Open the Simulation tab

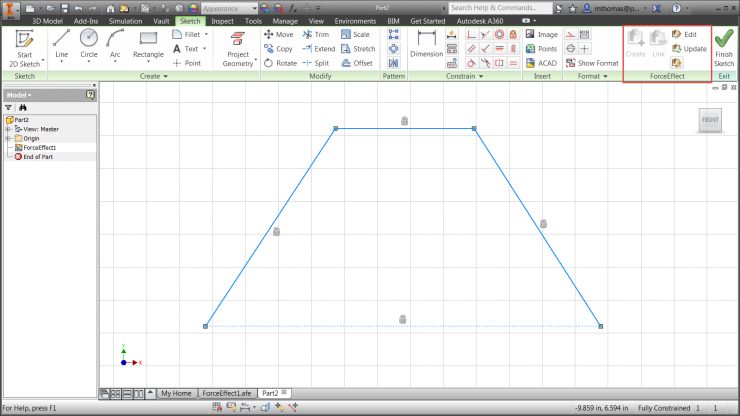click(125, 21)
